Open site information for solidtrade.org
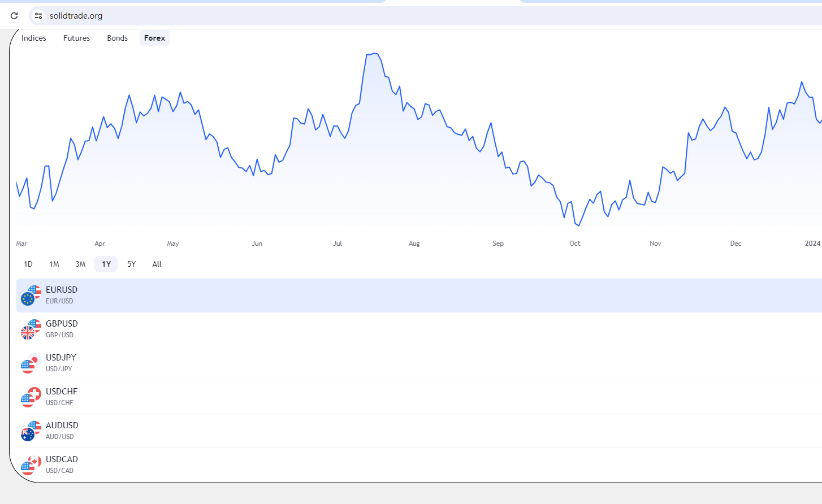 point(38,16)
